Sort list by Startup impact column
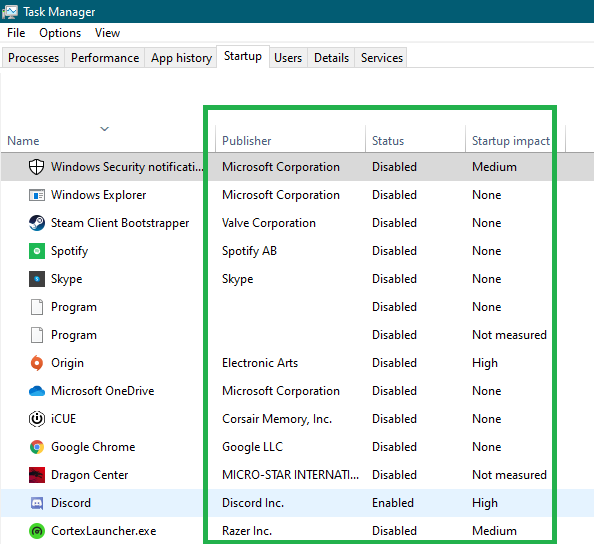 coord(511,141)
